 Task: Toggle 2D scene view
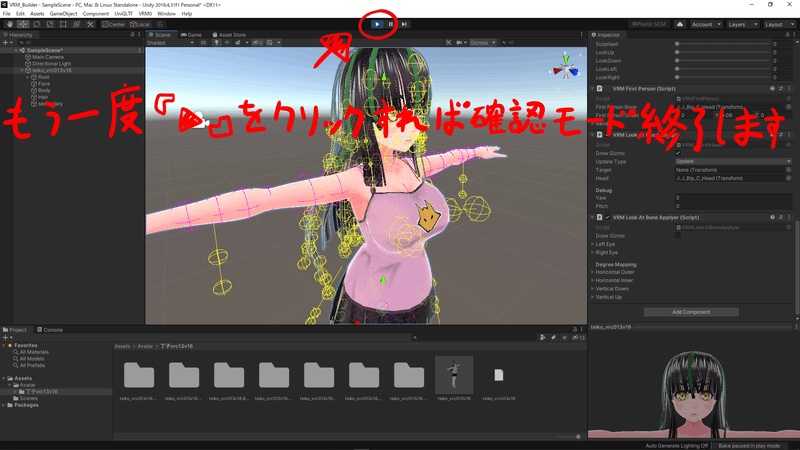[203, 43]
